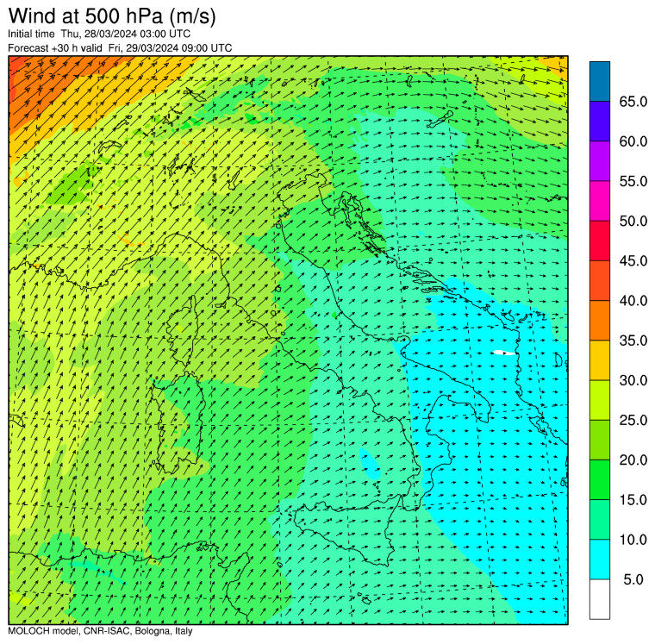Click the dark blue swatch above 65.0
The width and height of the screenshot is (655, 644).
(x=600, y=82)
